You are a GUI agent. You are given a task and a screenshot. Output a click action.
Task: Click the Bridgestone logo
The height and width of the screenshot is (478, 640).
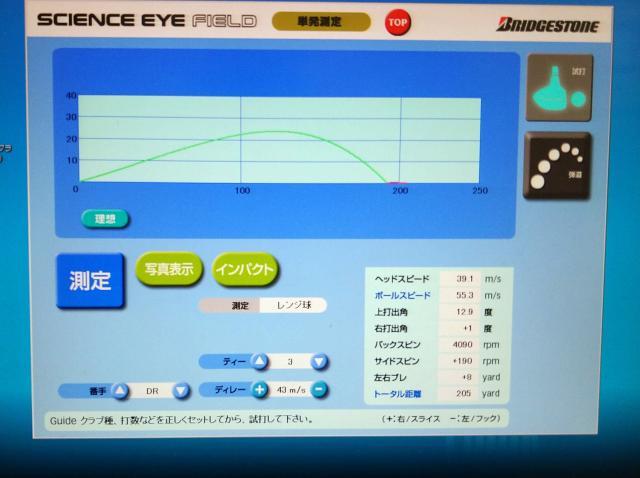coord(548,25)
